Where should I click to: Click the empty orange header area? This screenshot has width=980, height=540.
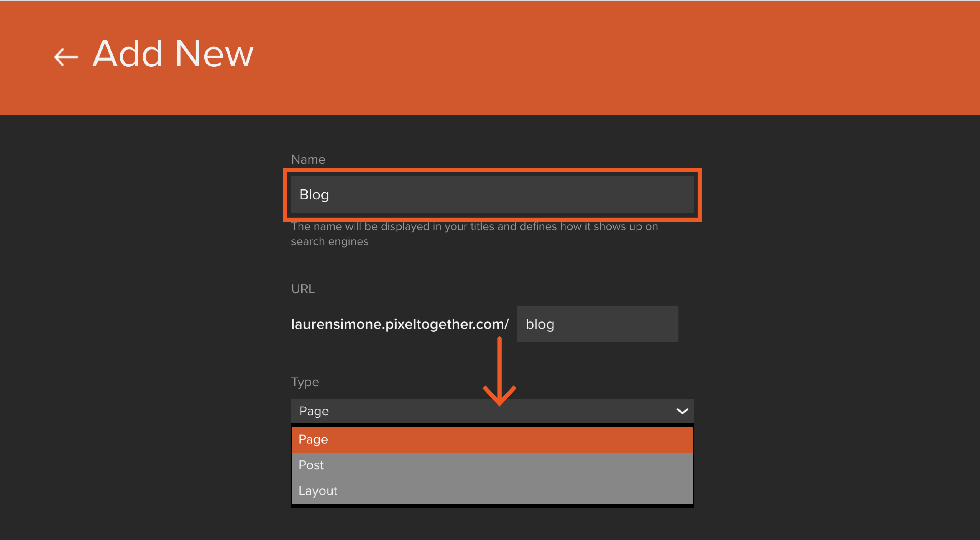tap(609, 57)
